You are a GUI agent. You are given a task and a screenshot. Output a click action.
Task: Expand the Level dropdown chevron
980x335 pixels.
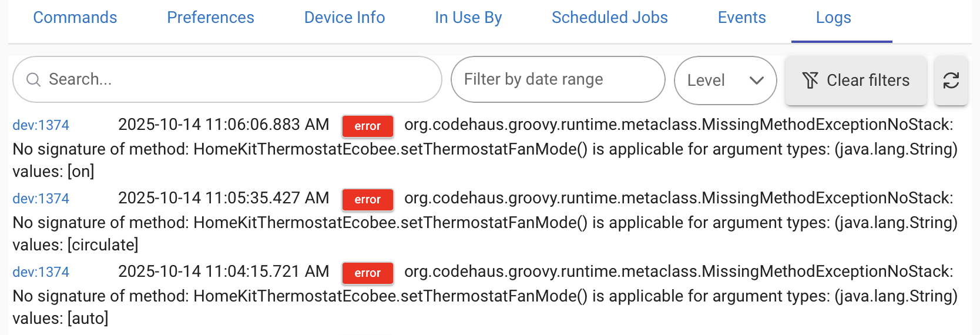(756, 81)
